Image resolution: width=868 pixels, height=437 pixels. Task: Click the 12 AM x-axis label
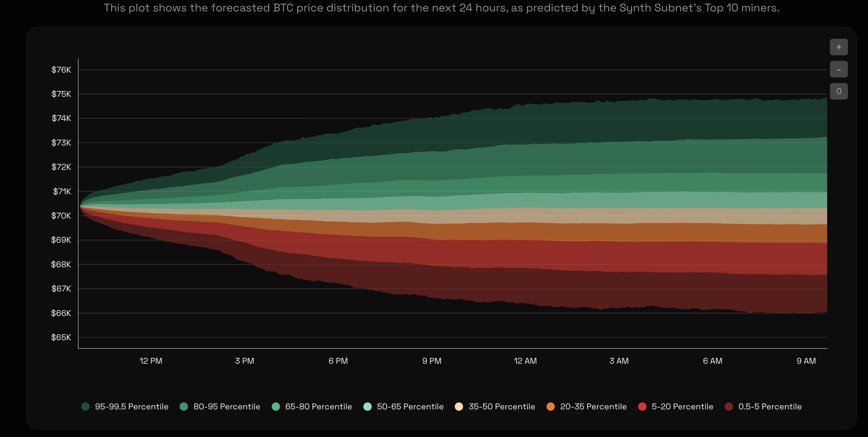pos(525,361)
